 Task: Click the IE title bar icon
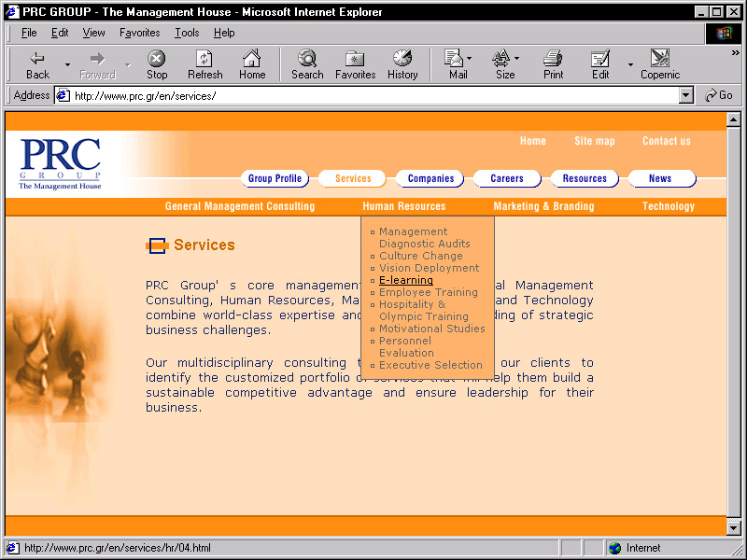[12, 11]
